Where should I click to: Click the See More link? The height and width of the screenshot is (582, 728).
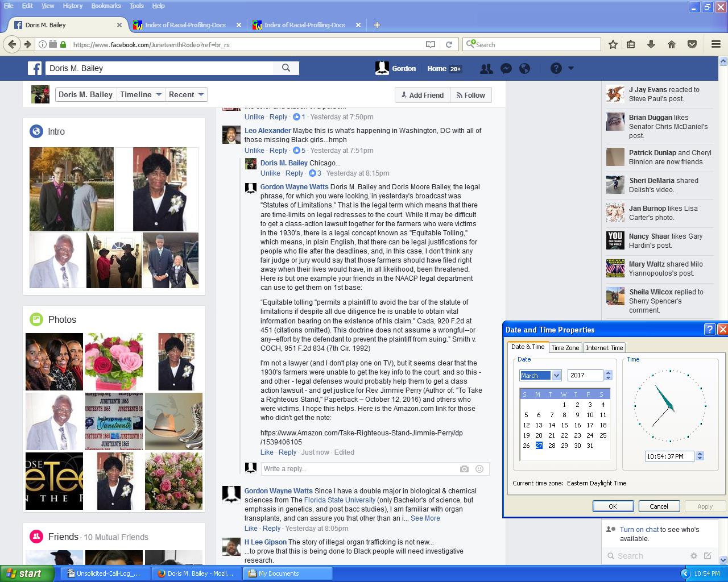coord(425,518)
